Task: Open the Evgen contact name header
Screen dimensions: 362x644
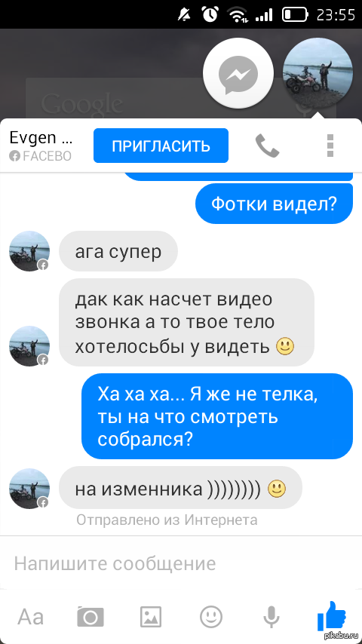Action: (41, 146)
